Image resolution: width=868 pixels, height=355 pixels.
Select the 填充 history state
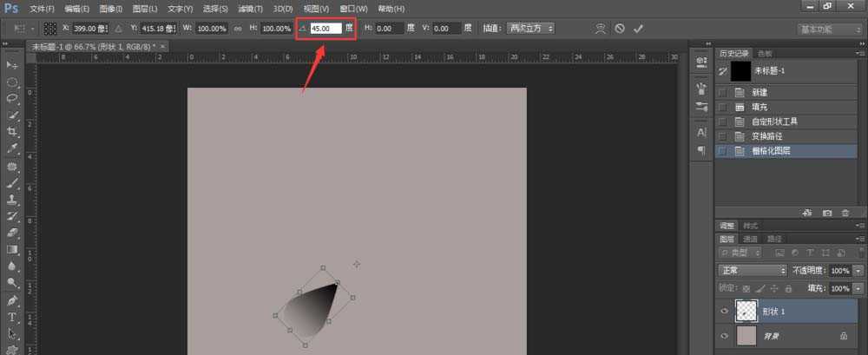759,107
